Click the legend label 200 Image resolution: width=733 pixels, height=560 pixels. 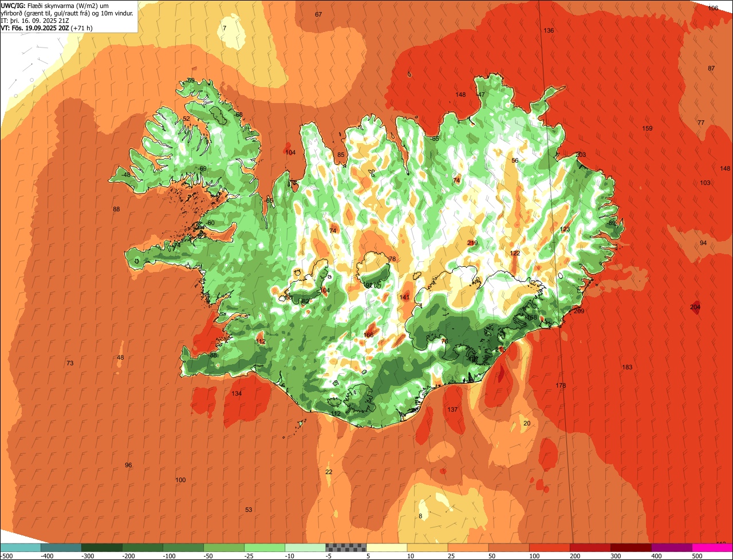576,556
